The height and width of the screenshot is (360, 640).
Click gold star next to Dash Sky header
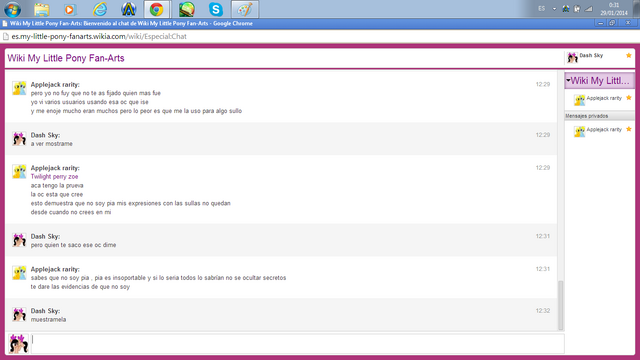pyautogui.click(x=629, y=55)
